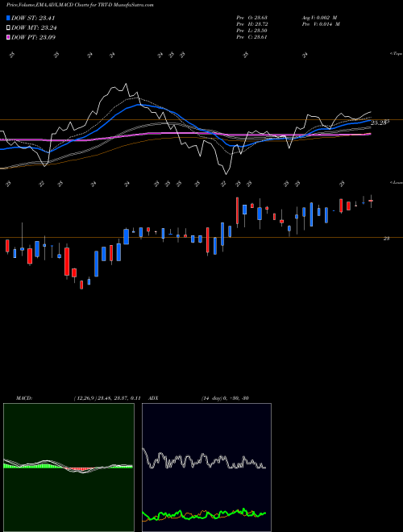The width and height of the screenshot is (403, 532).
Task: Click the blue DOW ST legend swatch
Action: [x=8, y=18]
